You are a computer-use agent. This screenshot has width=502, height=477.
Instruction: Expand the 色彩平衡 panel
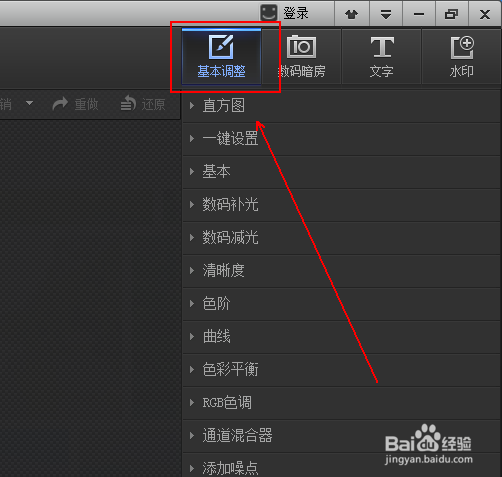(342, 370)
